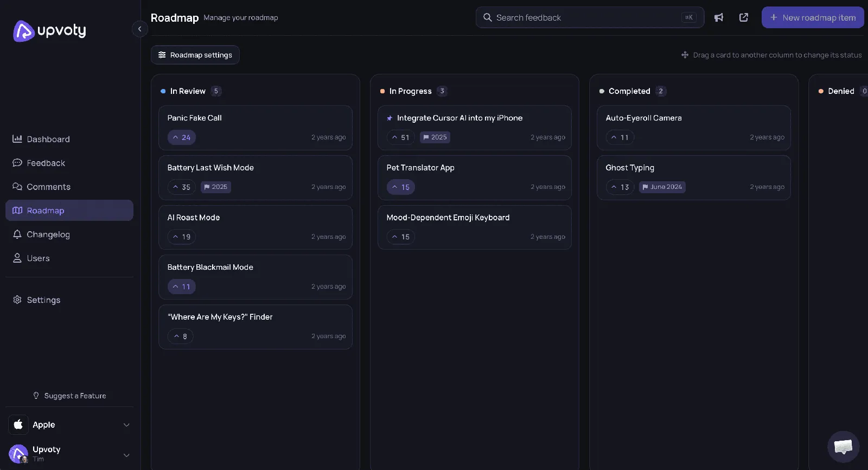The image size is (868, 470).
Task: Open the Dashboard page
Action: coord(69,139)
